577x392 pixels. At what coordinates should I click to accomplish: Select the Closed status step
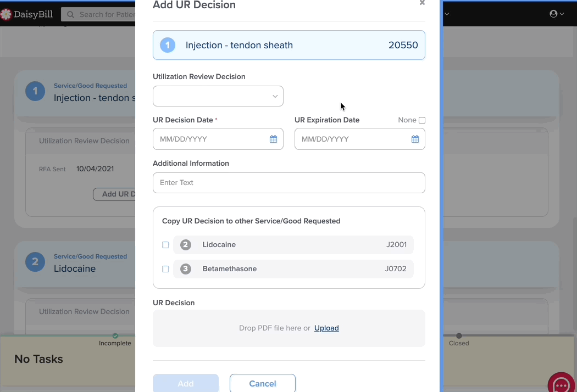click(x=459, y=343)
